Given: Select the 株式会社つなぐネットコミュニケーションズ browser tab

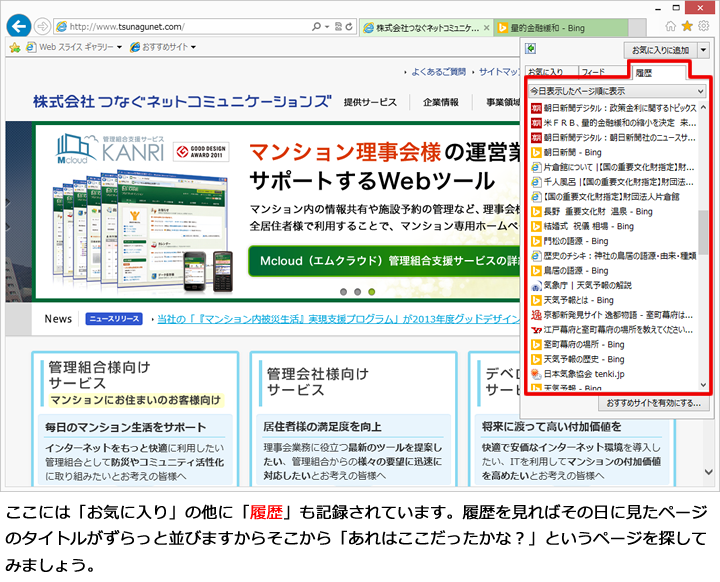Looking at the screenshot, I should click(426, 28).
